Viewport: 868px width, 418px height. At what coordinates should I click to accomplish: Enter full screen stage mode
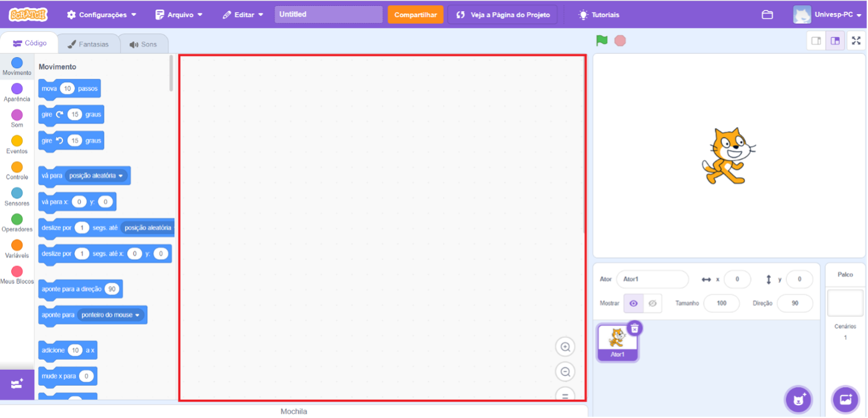coord(857,41)
